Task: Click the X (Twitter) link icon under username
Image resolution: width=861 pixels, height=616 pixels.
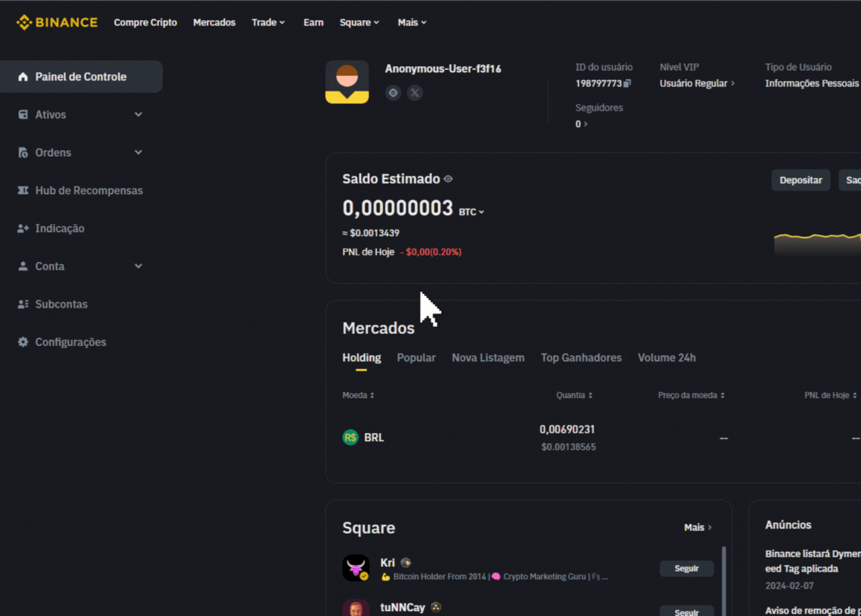Action: pos(415,93)
